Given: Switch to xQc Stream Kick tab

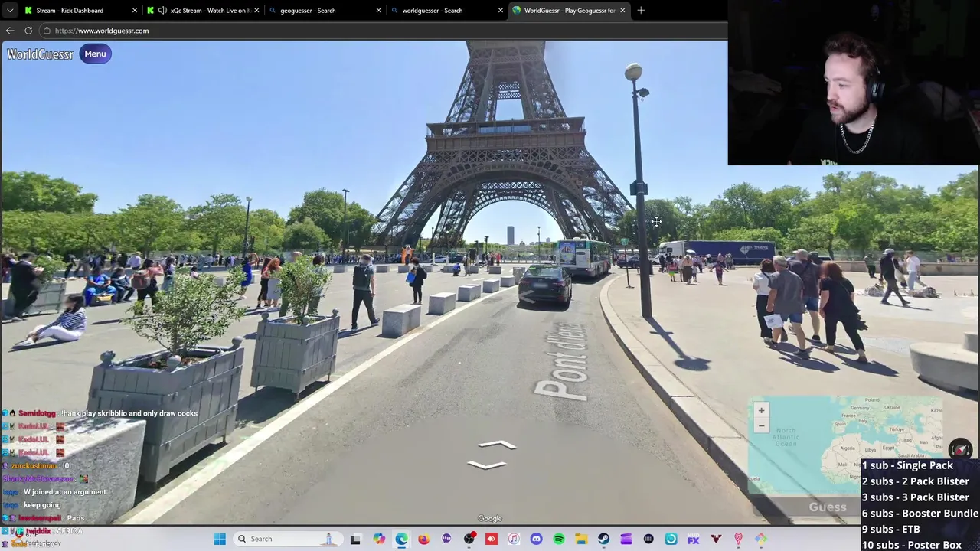Looking at the screenshot, I should [x=203, y=10].
